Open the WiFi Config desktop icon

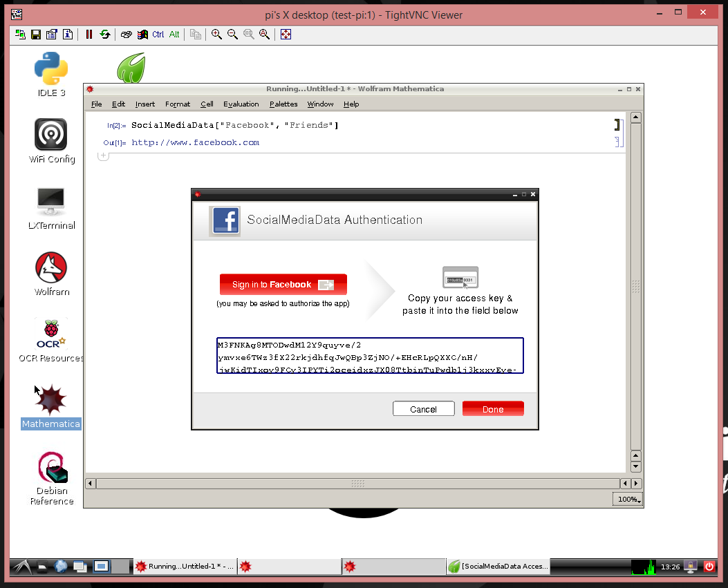[x=51, y=141]
